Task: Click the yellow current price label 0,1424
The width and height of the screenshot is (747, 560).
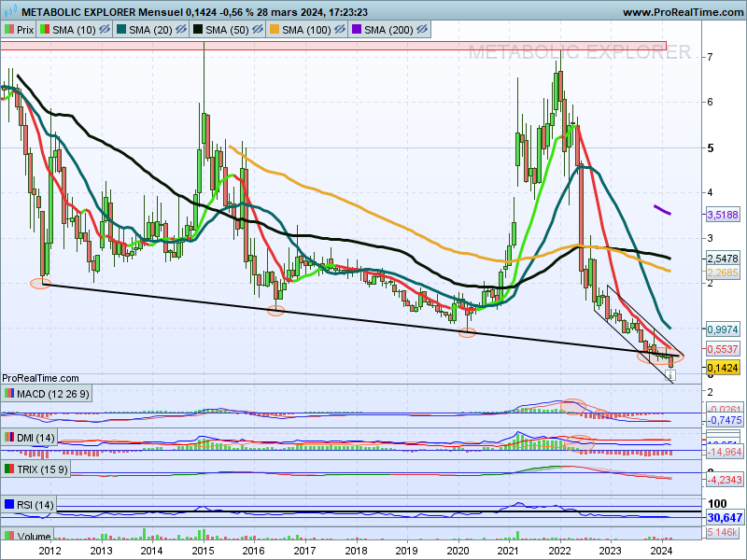Action: [723, 368]
